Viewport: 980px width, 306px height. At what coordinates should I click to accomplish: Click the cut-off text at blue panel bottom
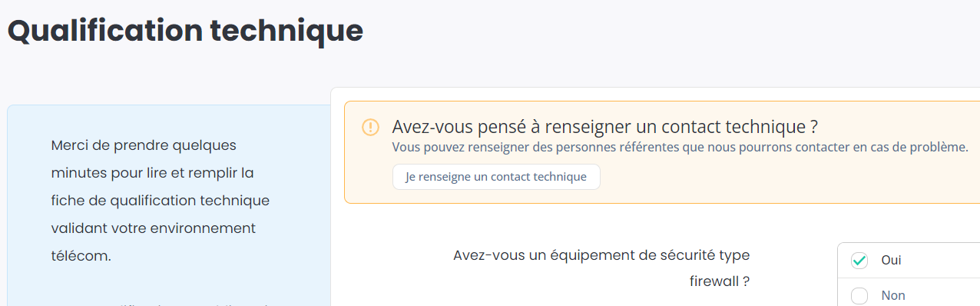click(x=161, y=303)
